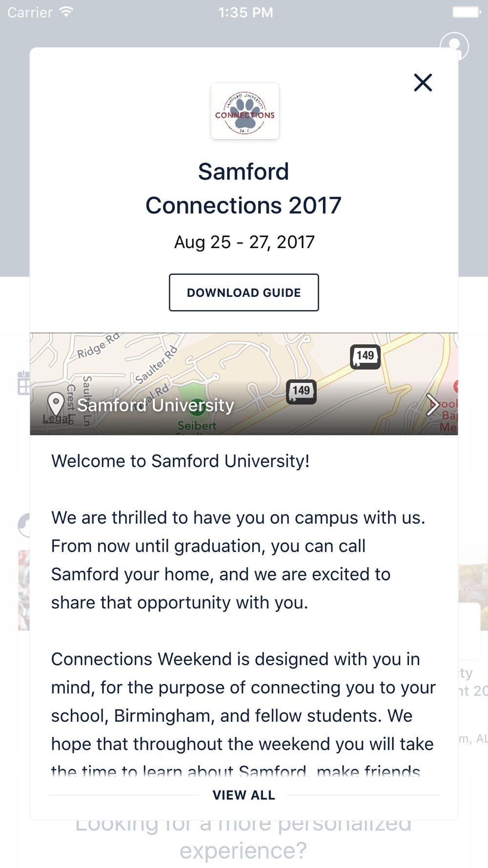Tap the battery indicator in status bar

tap(466, 12)
